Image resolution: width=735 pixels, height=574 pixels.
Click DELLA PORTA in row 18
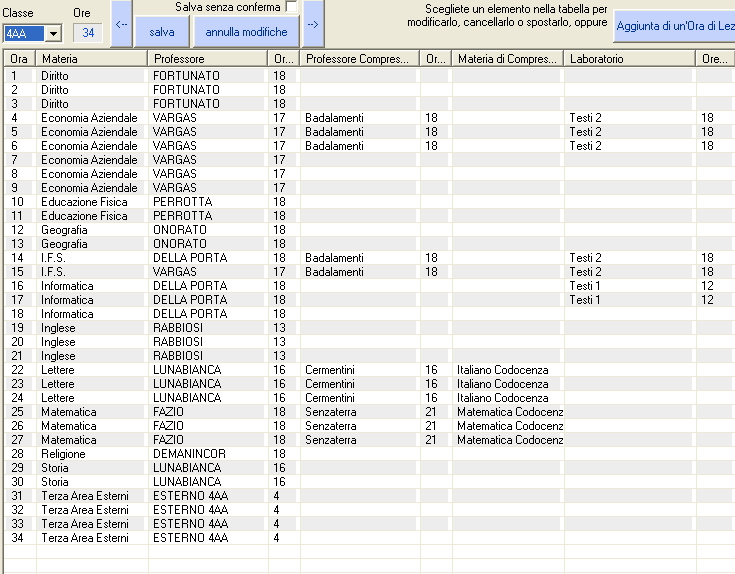click(x=190, y=314)
